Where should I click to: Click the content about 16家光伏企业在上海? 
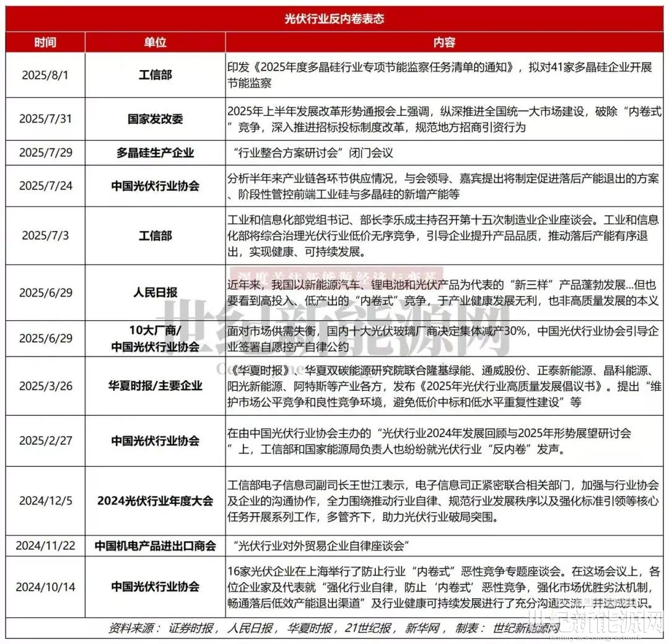tap(444, 587)
